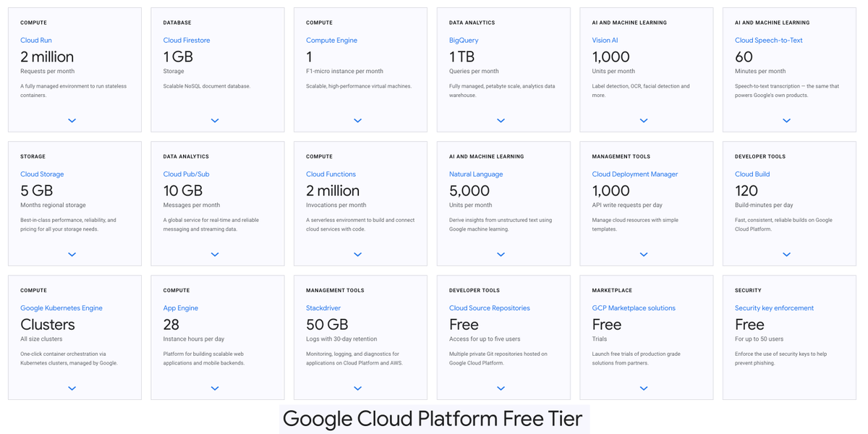
Task: Click 'API write requests per day' text
Action: pos(627,205)
